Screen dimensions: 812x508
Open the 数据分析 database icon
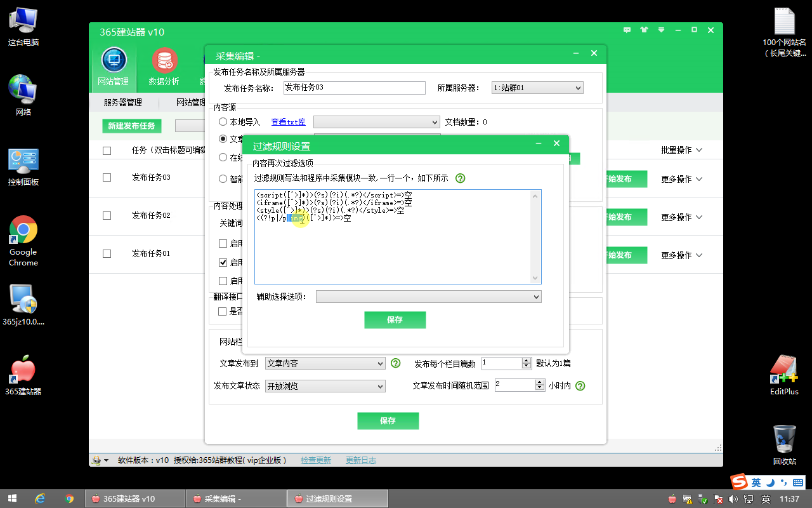coord(164,67)
